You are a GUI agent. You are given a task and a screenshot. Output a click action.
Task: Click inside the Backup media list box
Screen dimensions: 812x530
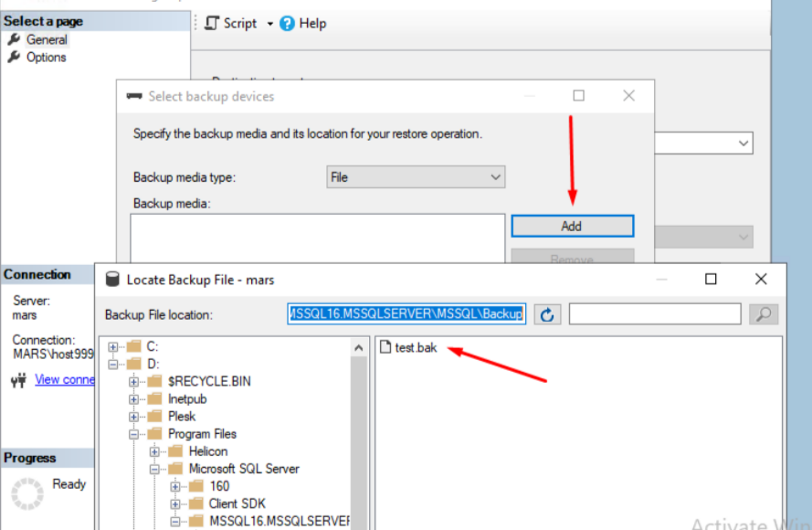318,238
